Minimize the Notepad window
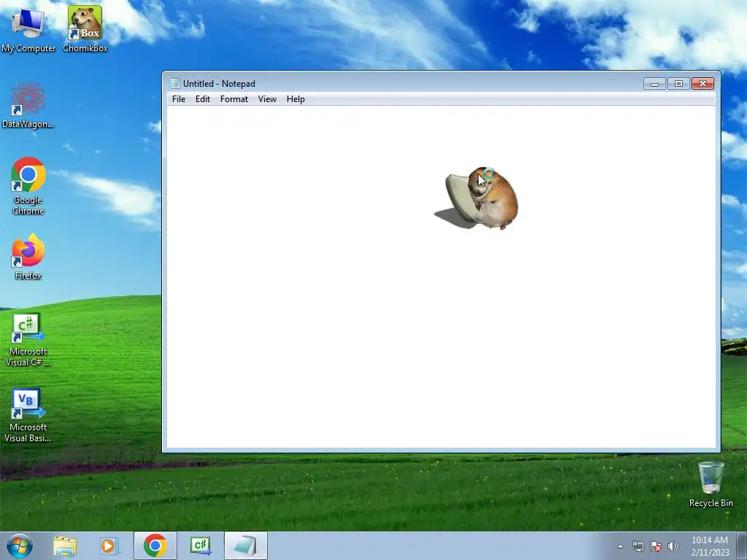The width and height of the screenshot is (747, 560). coord(654,84)
